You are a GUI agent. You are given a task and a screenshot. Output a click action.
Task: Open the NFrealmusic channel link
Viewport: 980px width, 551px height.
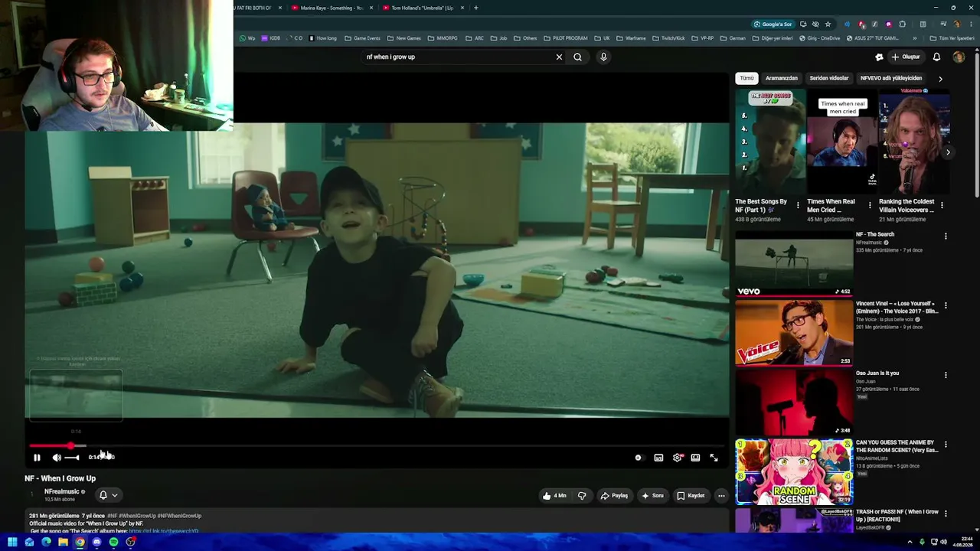pyautogui.click(x=62, y=491)
